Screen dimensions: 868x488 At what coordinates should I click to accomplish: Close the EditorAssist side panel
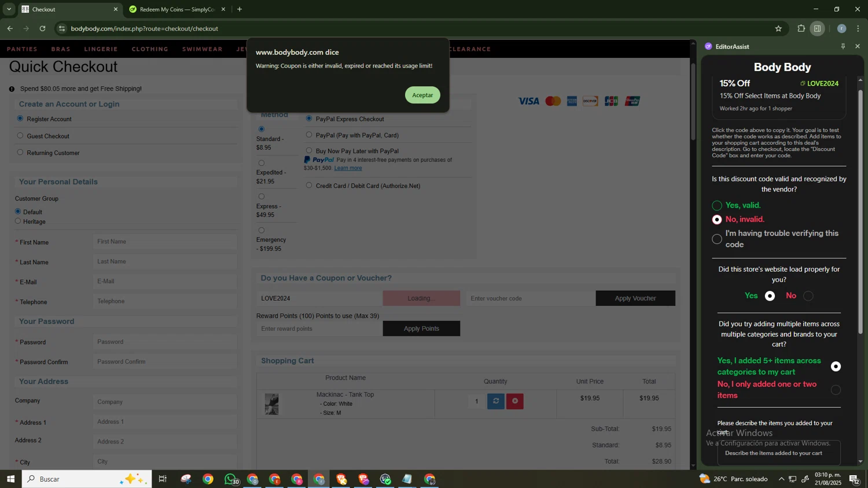858,46
